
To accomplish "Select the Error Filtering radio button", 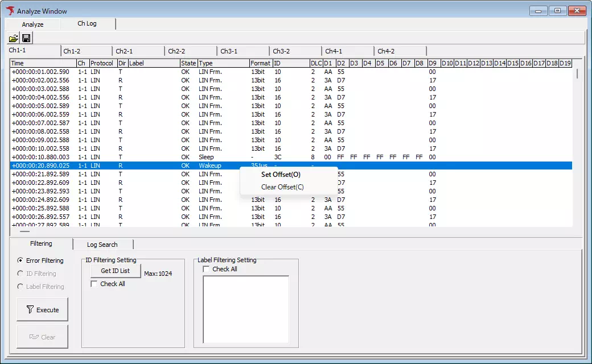I will [20, 260].
